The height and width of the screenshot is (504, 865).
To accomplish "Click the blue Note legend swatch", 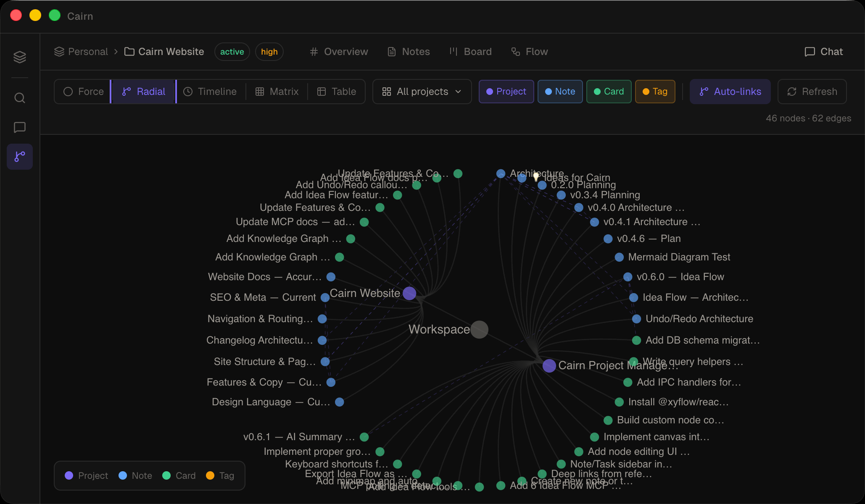I will [x=123, y=475].
